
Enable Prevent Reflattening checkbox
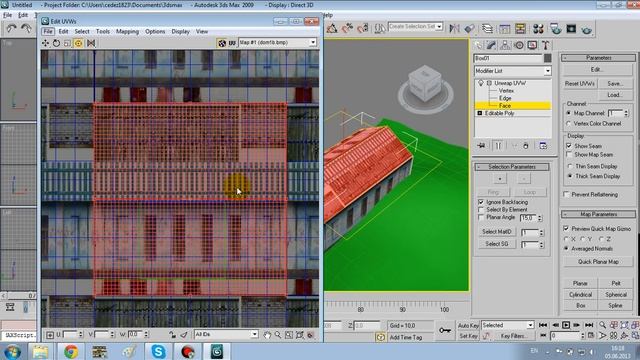(567, 194)
